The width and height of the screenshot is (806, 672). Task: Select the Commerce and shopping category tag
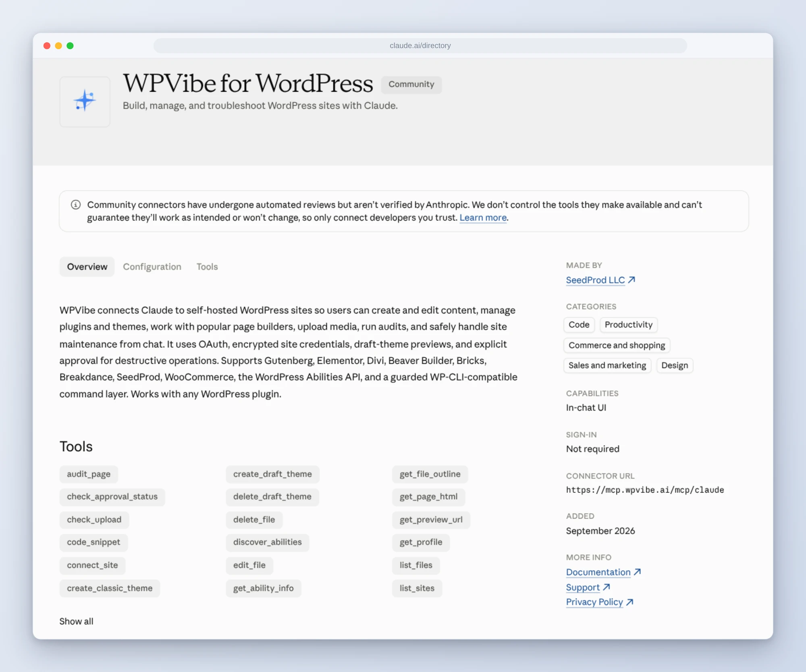pyautogui.click(x=617, y=345)
